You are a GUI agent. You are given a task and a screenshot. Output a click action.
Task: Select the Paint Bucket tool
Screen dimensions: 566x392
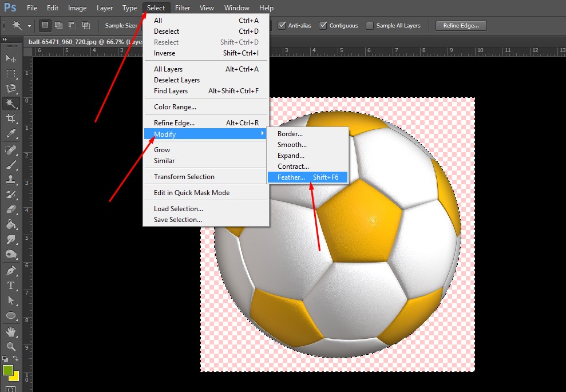click(11, 224)
